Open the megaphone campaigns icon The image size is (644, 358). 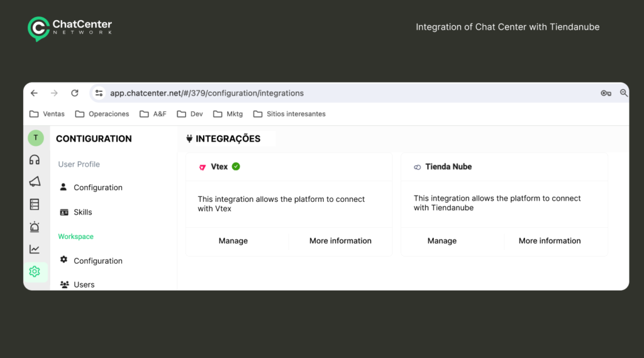pos(35,182)
